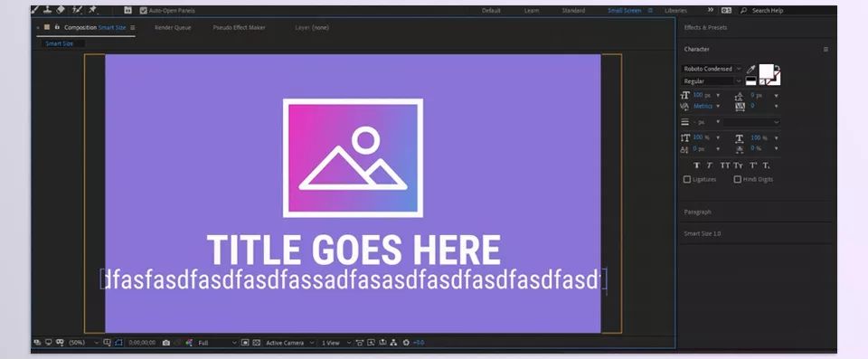Open the Roboto Condensed font family dropdown
The width and height of the screenshot is (868, 359).
712,69
